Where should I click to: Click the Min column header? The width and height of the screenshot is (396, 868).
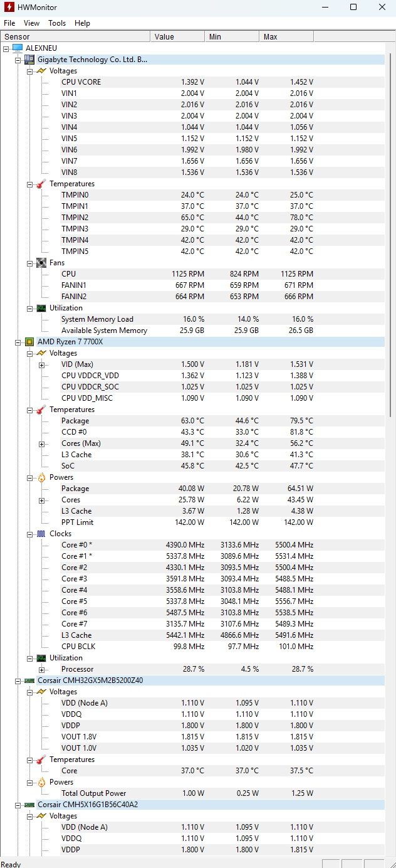tap(232, 36)
